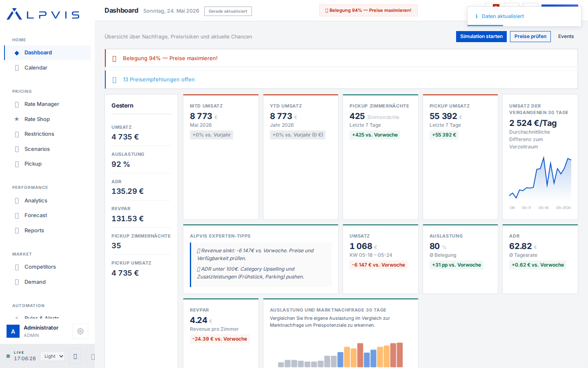Click the ALPVIS logo
The width and height of the screenshot is (588, 368).
(43, 14)
